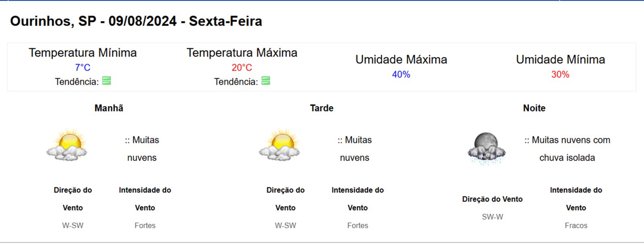Viewport: 644px width, 244px height.
Task: Click the Manhã "Muitas nuvens" description
Action: (142, 149)
